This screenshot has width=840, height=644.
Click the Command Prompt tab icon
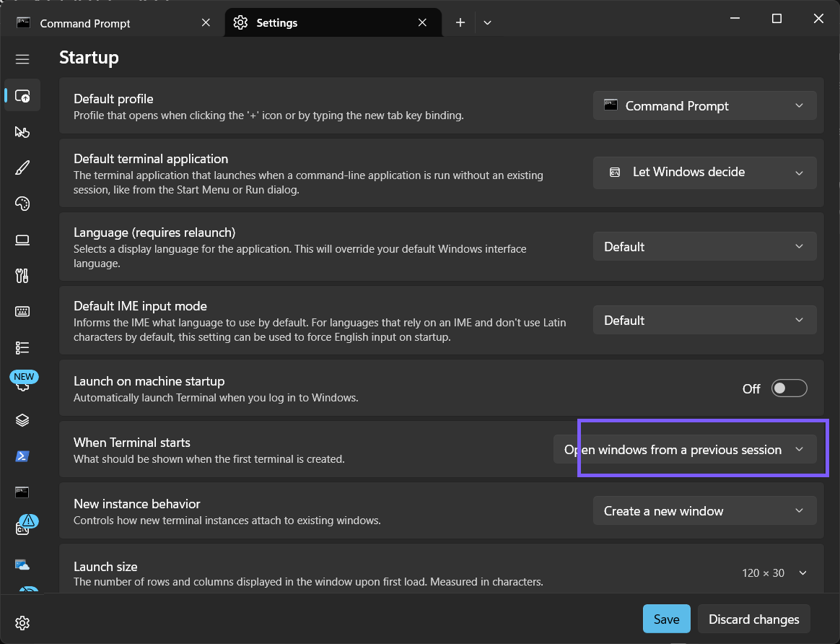(23, 22)
